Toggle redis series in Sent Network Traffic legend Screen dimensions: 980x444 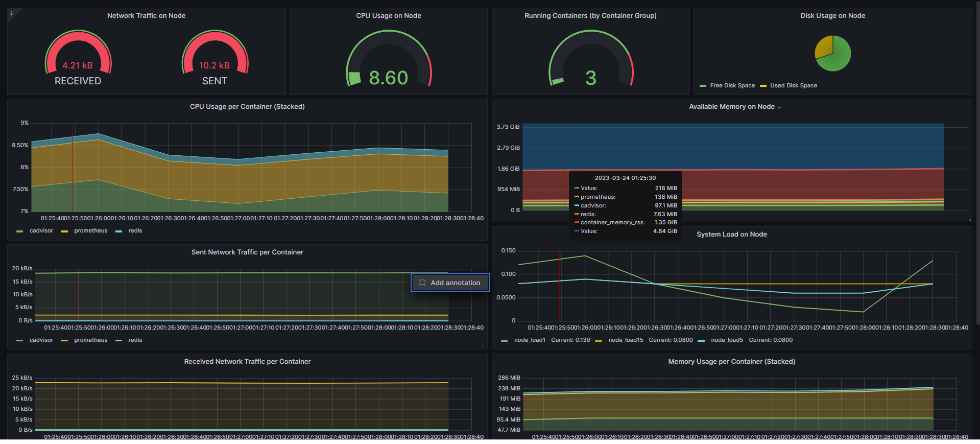click(x=135, y=340)
